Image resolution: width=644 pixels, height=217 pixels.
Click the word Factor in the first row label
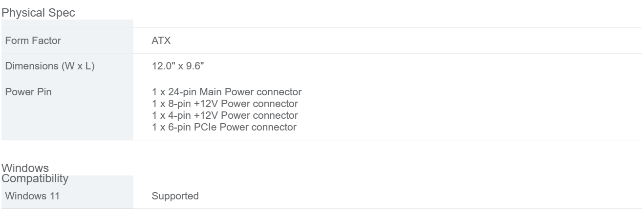[x=48, y=41]
